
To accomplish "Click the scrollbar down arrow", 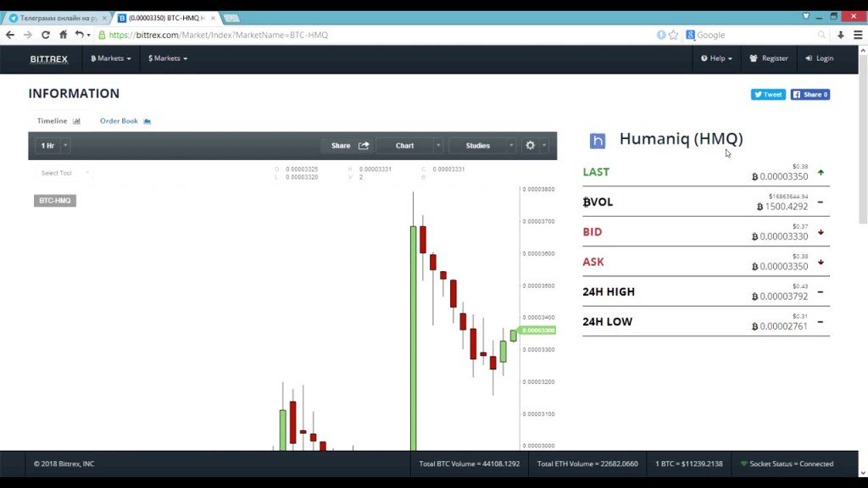I will click(x=863, y=473).
